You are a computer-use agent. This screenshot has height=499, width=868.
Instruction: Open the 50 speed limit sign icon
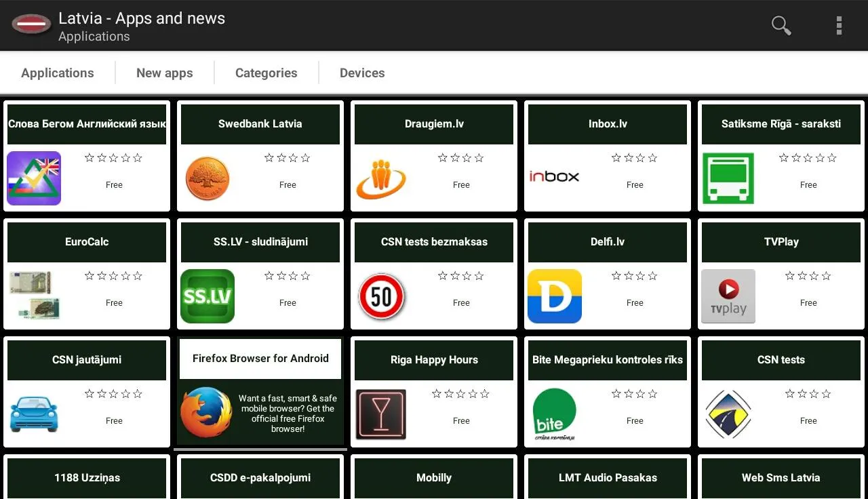click(381, 296)
